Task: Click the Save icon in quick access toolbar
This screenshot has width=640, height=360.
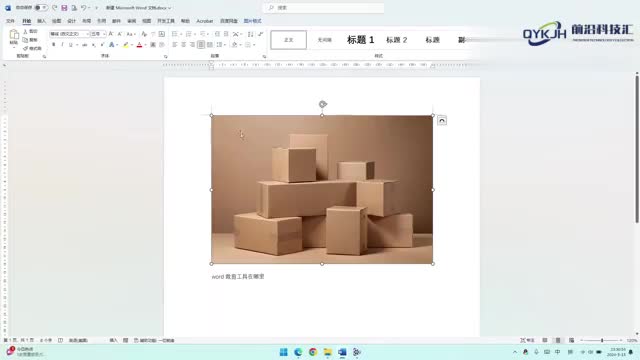Action: coord(64,8)
